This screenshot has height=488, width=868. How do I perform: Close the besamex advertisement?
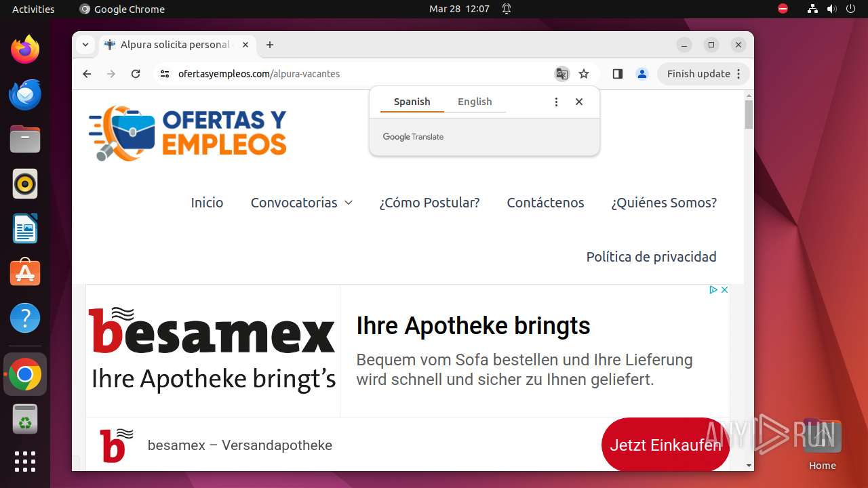point(724,289)
